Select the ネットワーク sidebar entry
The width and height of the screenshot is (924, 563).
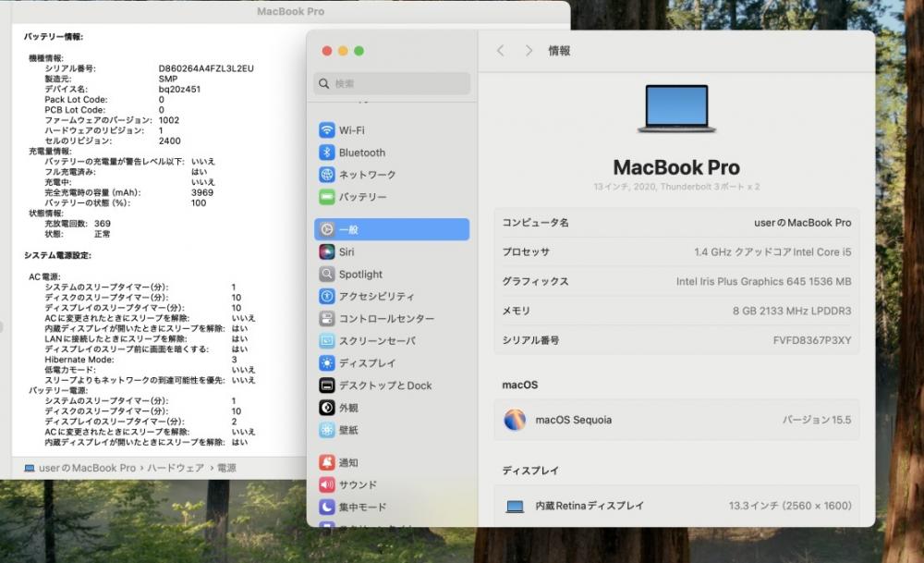[392, 175]
